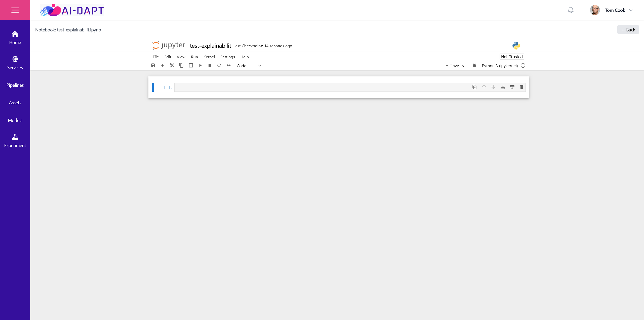The width and height of the screenshot is (644, 320).
Task: Restart kernel and run all cells
Action: pos(229,65)
